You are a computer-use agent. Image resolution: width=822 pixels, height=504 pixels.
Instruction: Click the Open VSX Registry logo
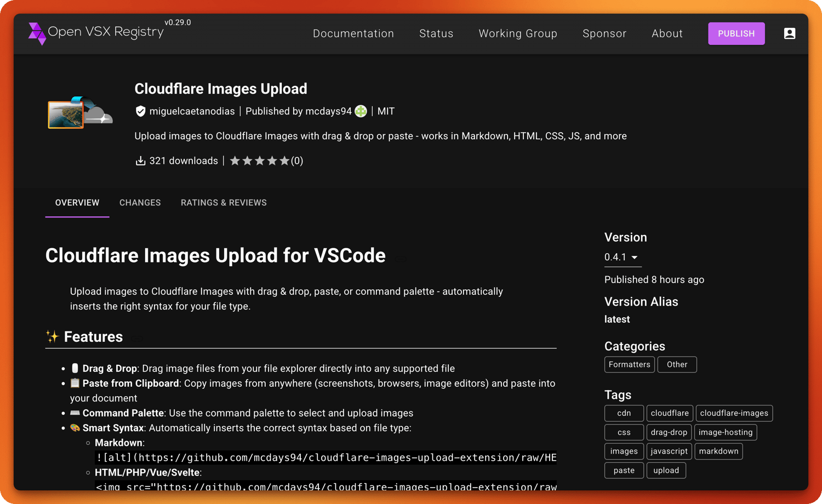[96, 33]
